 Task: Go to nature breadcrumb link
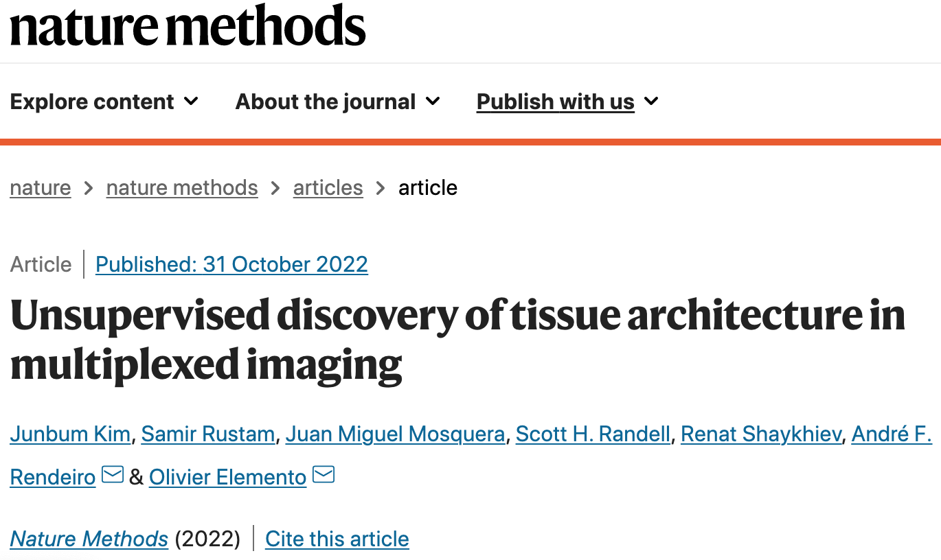[41, 187]
